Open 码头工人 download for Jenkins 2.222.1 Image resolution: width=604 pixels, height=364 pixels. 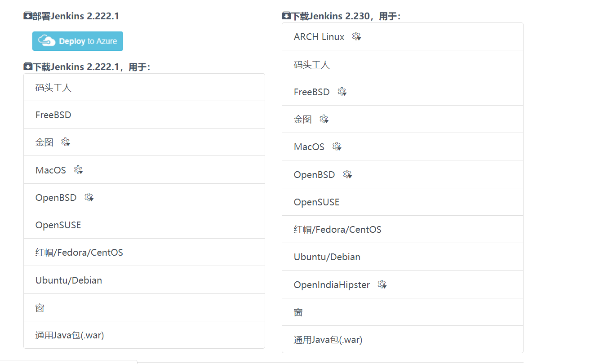pos(144,88)
